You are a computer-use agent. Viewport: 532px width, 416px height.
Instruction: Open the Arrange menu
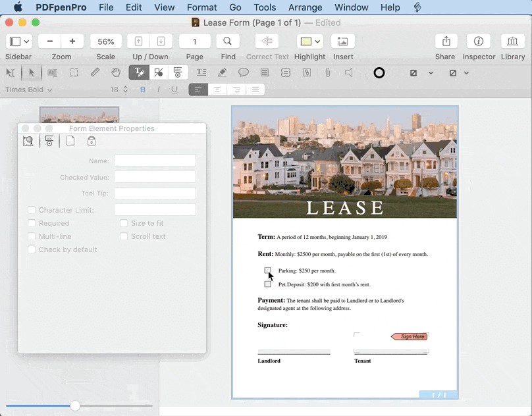click(x=305, y=7)
